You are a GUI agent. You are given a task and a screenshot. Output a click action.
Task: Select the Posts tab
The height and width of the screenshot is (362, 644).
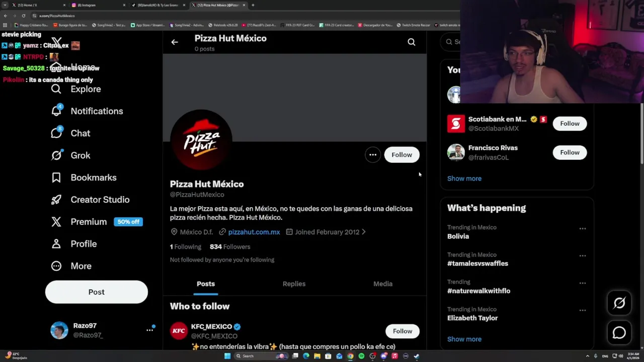click(x=206, y=284)
